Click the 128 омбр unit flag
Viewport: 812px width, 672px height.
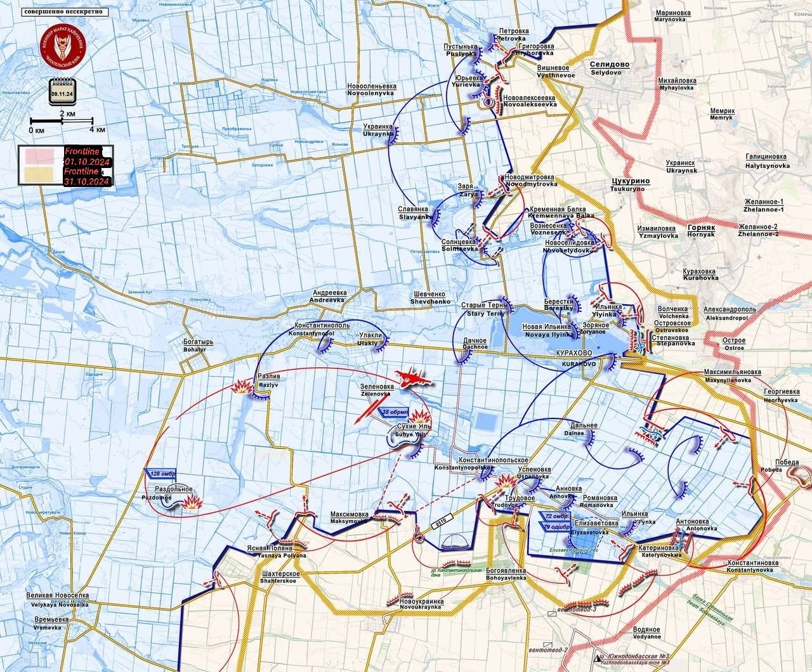(x=161, y=473)
